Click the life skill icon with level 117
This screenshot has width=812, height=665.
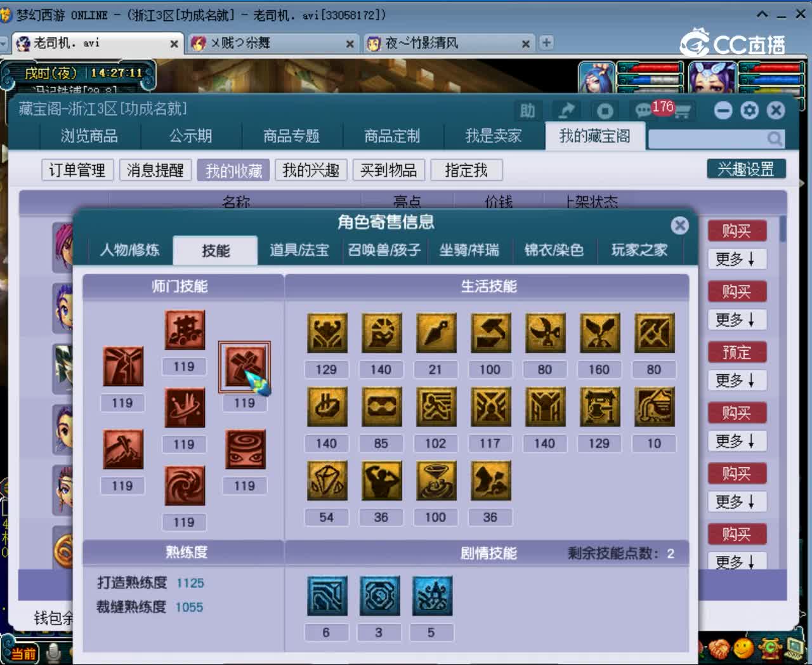490,407
